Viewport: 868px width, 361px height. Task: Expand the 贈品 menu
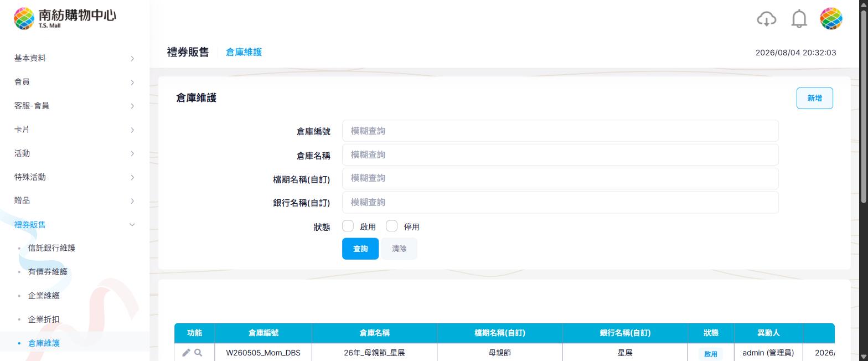click(x=75, y=200)
